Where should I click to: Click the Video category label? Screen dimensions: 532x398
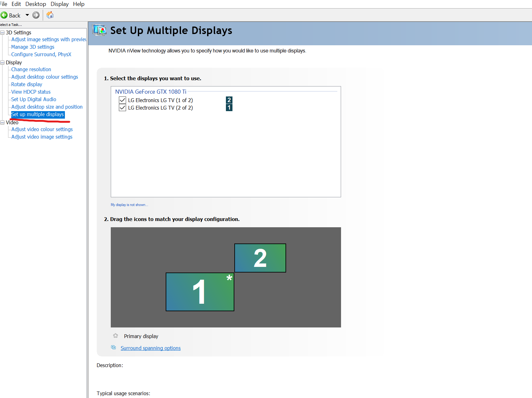(12, 122)
